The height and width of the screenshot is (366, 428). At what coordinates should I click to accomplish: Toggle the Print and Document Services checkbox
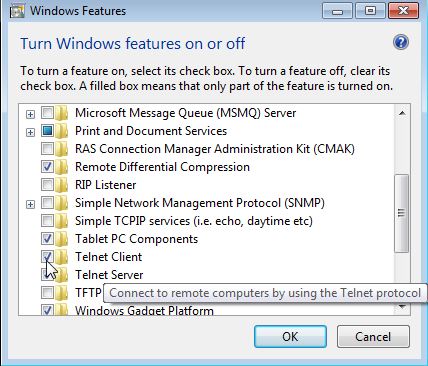(x=47, y=131)
